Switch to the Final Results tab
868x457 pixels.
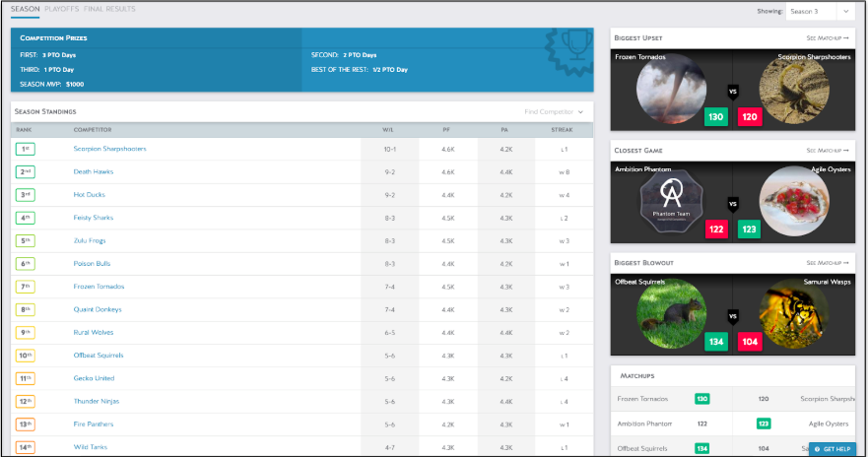point(109,9)
